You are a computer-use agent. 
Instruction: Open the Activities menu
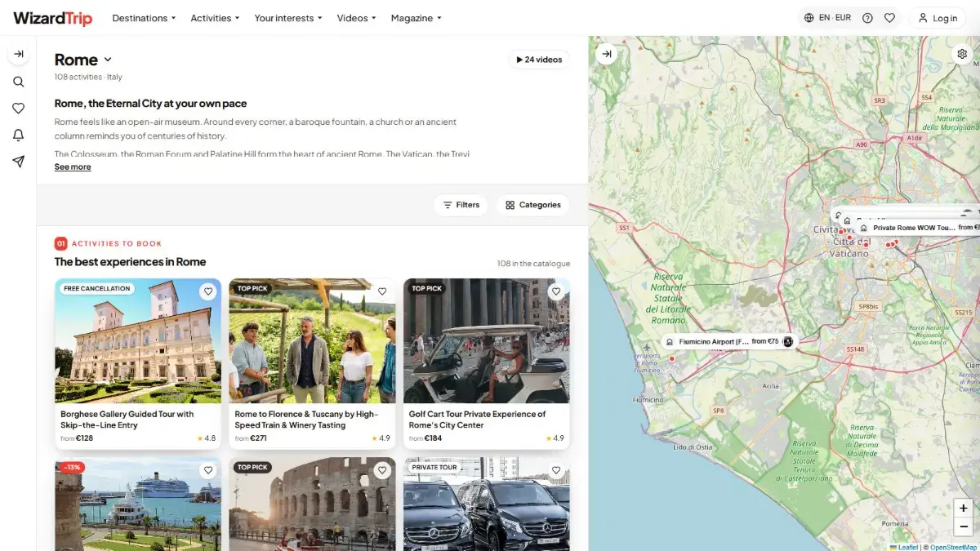[x=215, y=18]
